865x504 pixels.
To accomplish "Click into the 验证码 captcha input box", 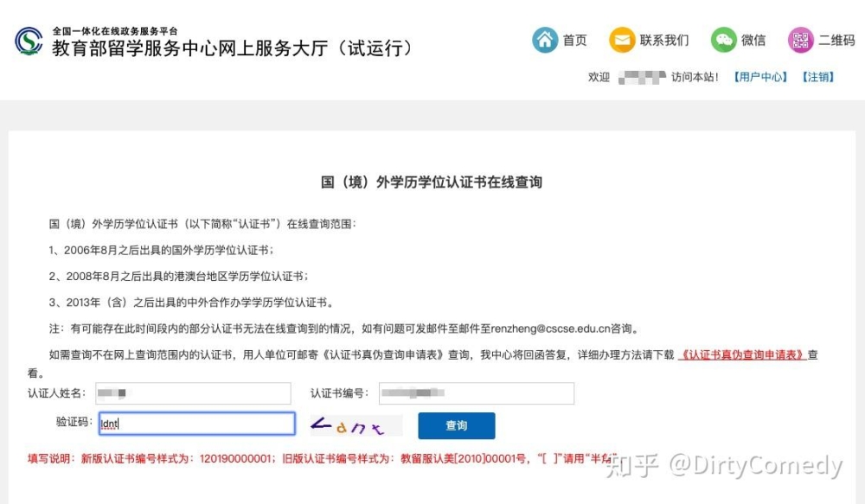I will click(x=197, y=424).
